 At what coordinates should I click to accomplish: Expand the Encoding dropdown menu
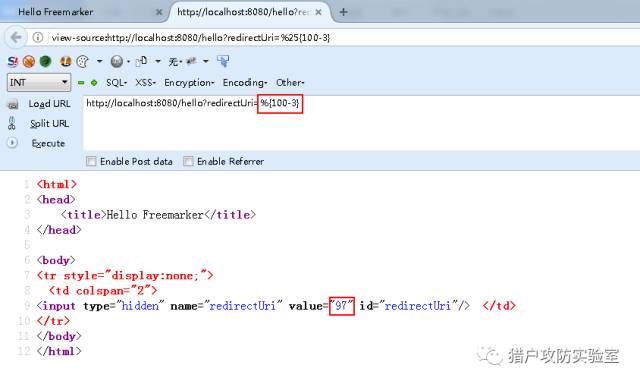pyautogui.click(x=245, y=82)
